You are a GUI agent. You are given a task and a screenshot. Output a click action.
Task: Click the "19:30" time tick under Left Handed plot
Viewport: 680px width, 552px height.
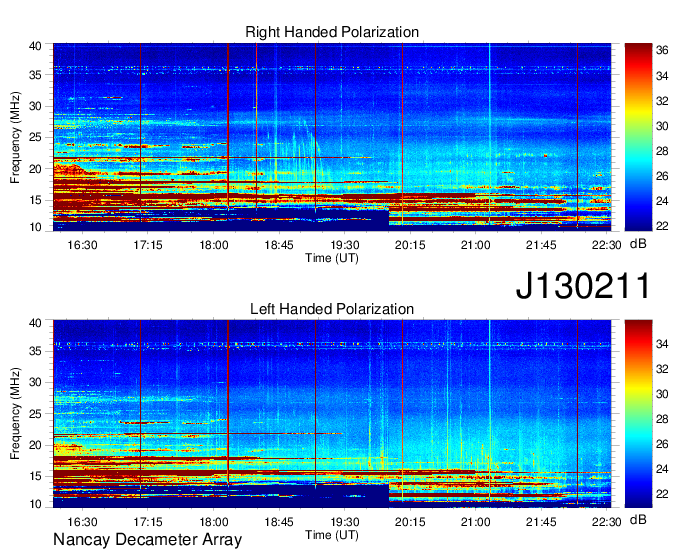[x=344, y=522]
